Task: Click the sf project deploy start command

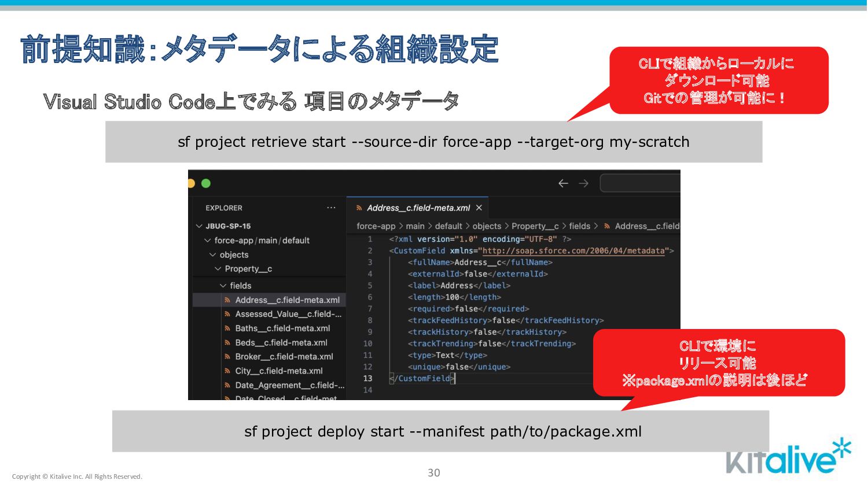Action: coord(443,431)
